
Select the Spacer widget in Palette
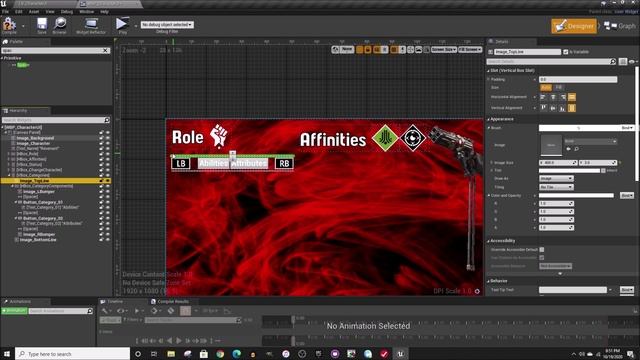coord(23,65)
